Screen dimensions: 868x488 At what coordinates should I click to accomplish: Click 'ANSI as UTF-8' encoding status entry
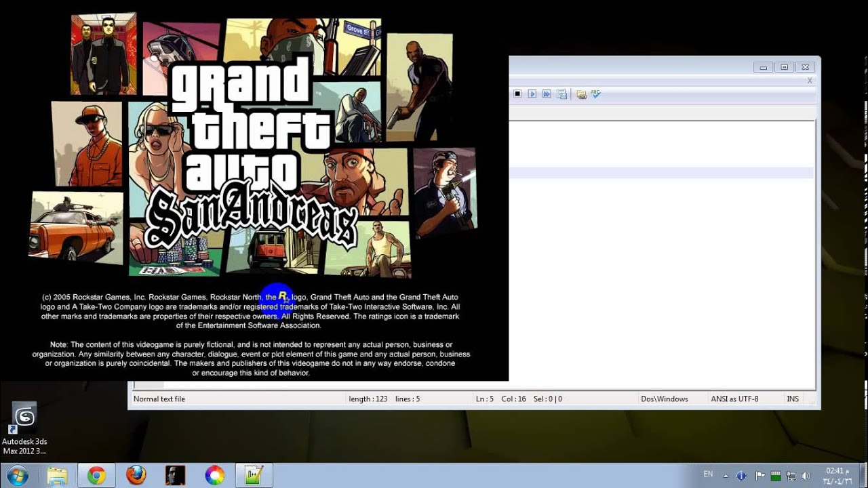(x=734, y=399)
